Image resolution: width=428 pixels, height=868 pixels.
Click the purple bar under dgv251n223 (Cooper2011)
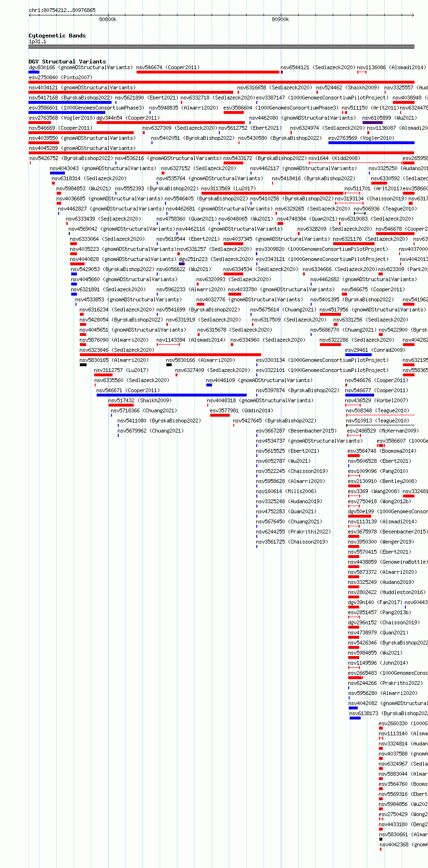182,264
